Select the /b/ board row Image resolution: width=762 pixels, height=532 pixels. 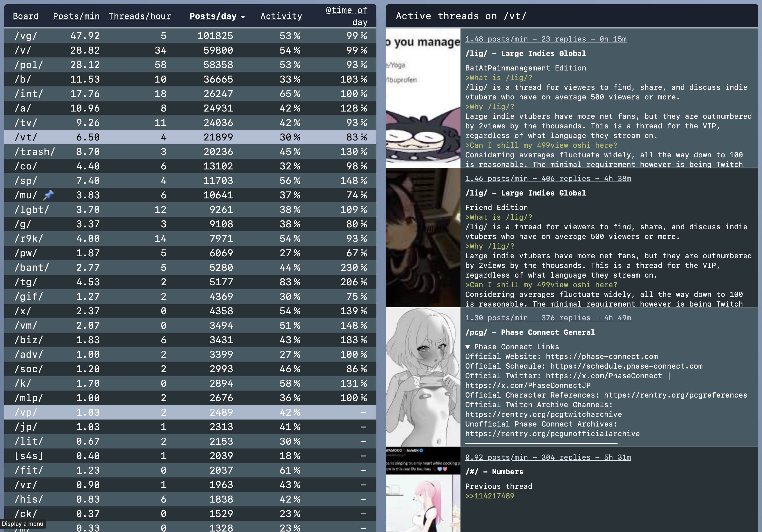190,79
